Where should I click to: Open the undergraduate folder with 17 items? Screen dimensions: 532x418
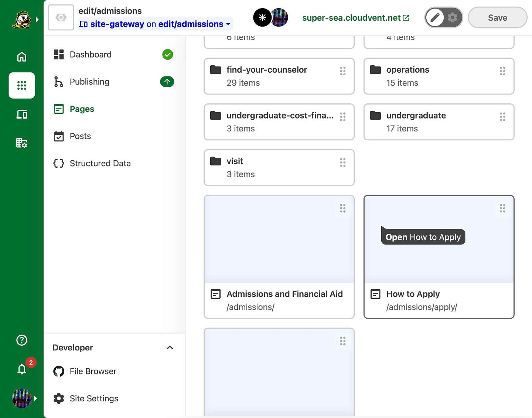click(x=439, y=122)
